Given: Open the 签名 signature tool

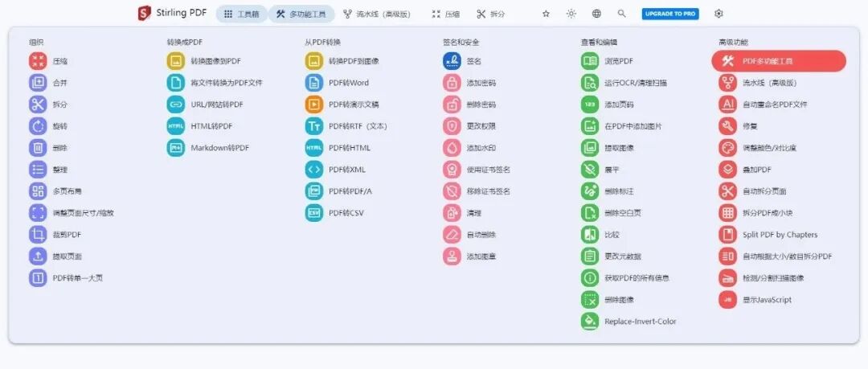Looking at the screenshot, I should pos(462,61).
